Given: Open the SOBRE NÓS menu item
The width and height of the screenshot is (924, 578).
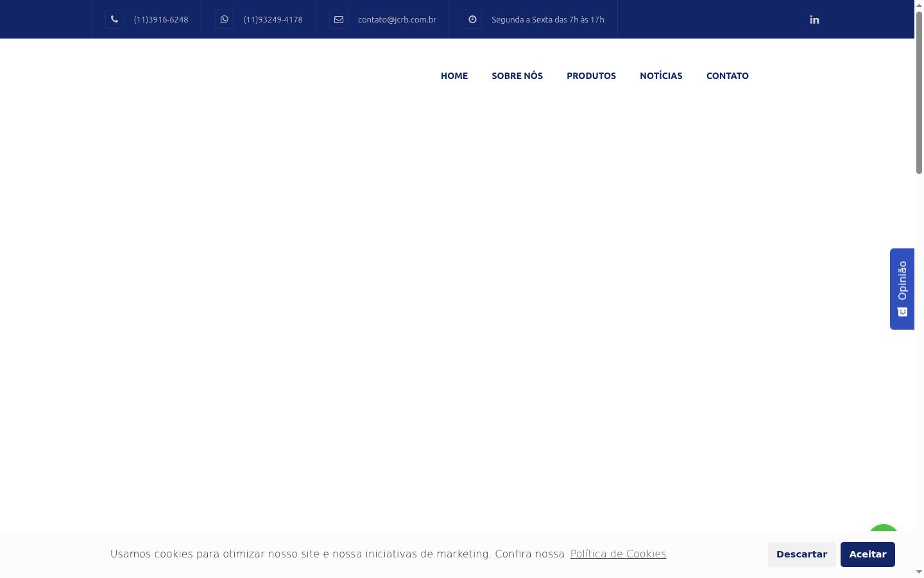Looking at the screenshot, I should [x=517, y=76].
